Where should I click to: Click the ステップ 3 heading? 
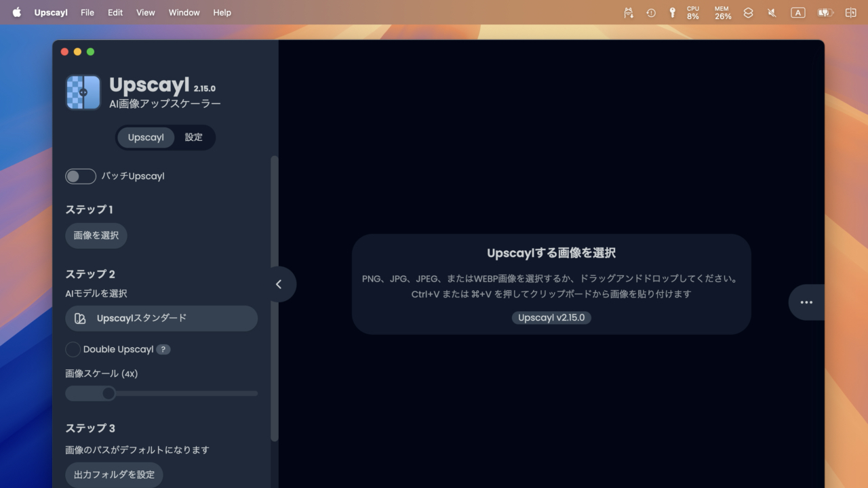pyautogui.click(x=90, y=428)
